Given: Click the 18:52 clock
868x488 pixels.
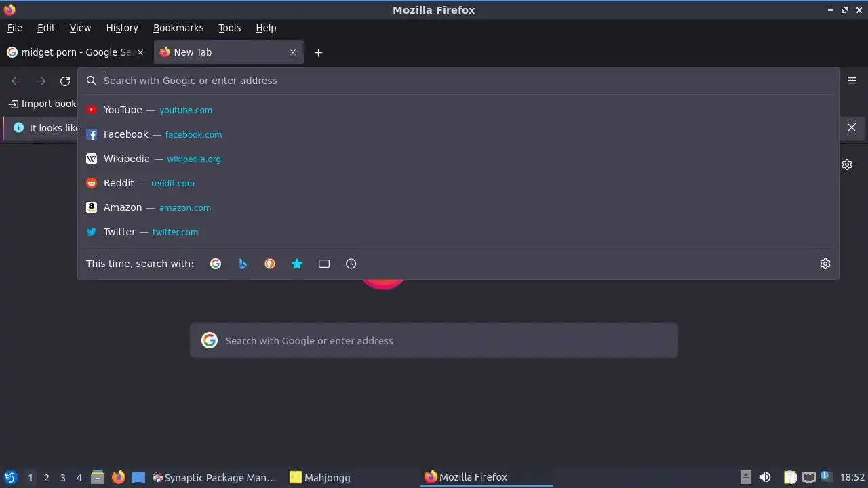Looking at the screenshot, I should coord(852,477).
